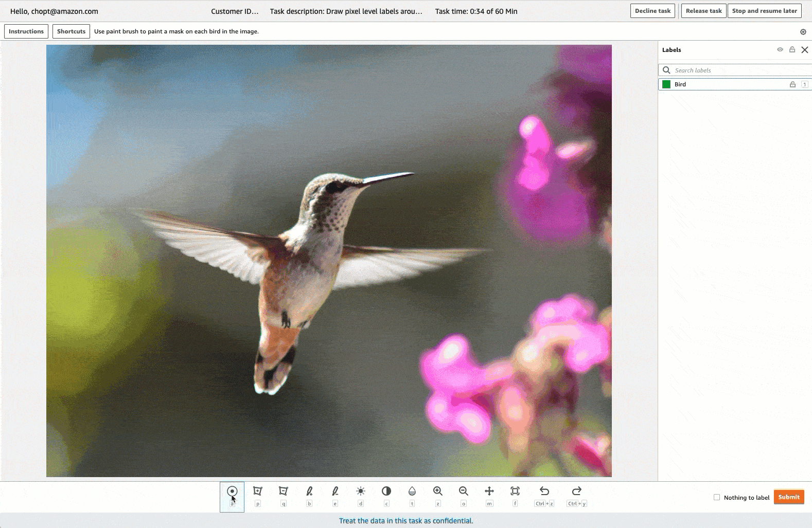Open the Shortcuts panel
The image size is (812, 528).
[x=71, y=31]
